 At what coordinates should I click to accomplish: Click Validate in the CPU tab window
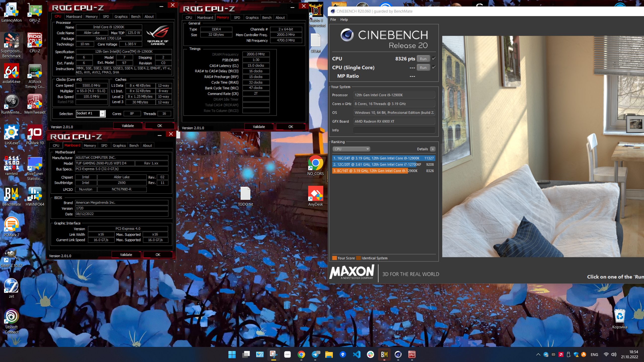[x=128, y=126]
